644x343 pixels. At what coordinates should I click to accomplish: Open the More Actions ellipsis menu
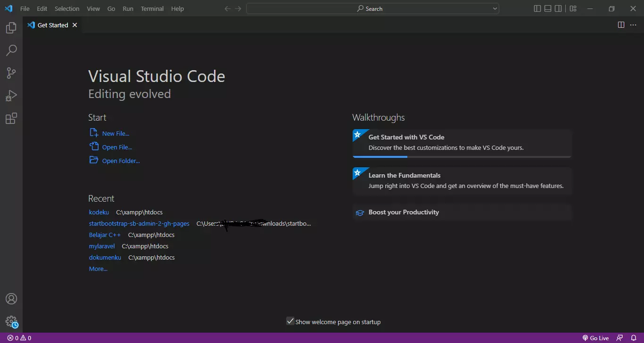[x=633, y=25]
